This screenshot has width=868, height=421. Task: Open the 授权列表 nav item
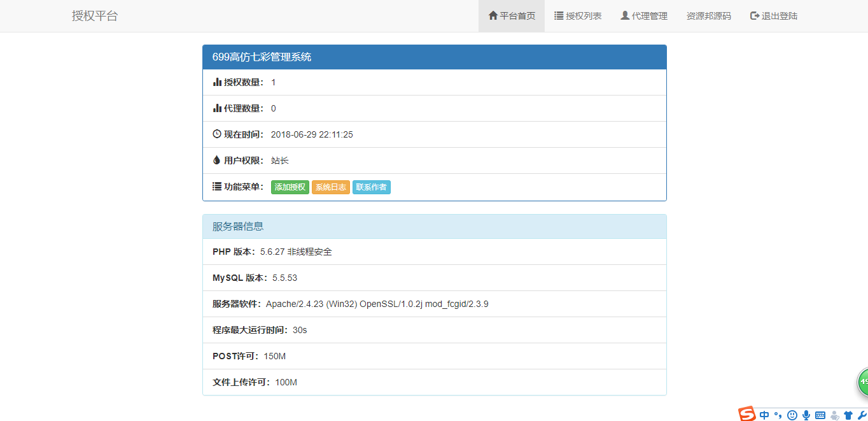click(578, 16)
